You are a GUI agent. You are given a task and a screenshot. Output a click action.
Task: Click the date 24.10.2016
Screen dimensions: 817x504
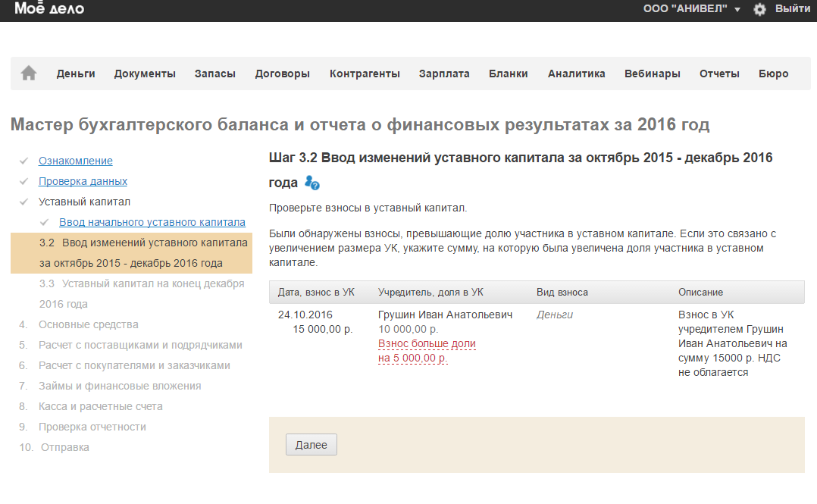[x=305, y=315]
